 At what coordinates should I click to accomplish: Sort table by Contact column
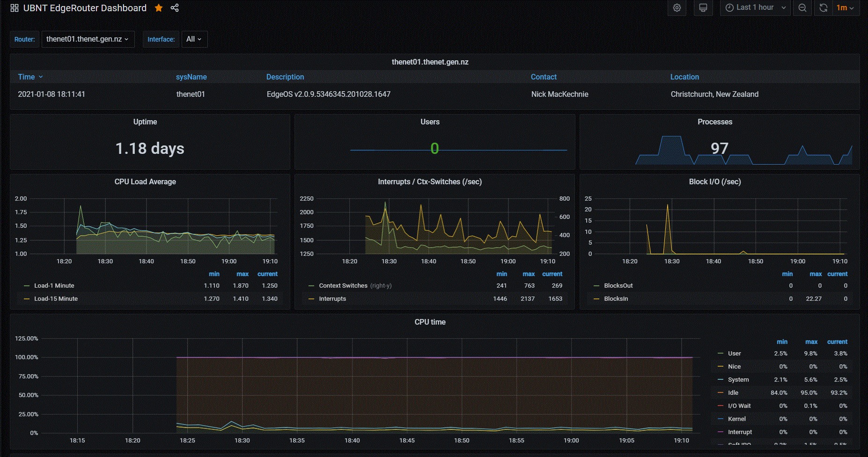pyautogui.click(x=544, y=77)
